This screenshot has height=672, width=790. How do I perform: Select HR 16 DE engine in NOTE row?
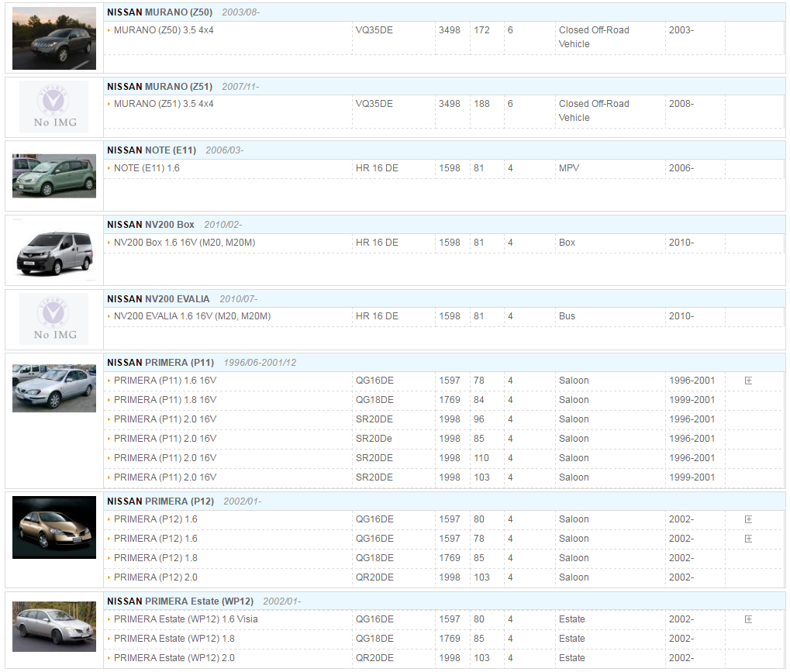[x=377, y=168]
